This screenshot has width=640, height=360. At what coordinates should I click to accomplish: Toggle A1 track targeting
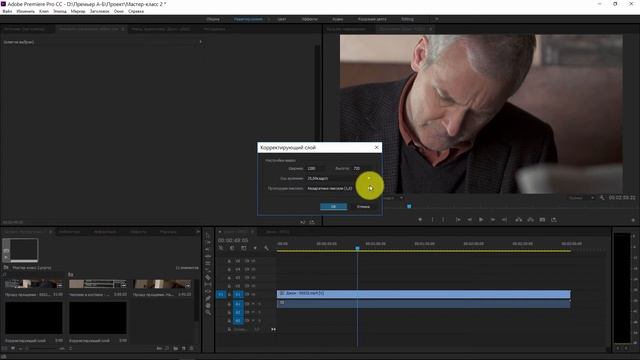coord(238,304)
